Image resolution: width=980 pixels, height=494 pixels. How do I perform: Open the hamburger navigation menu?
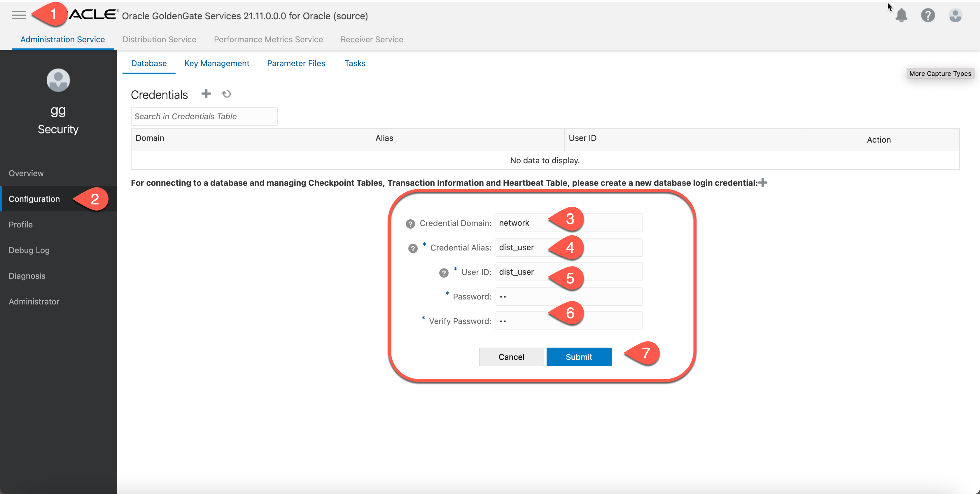pos(19,15)
